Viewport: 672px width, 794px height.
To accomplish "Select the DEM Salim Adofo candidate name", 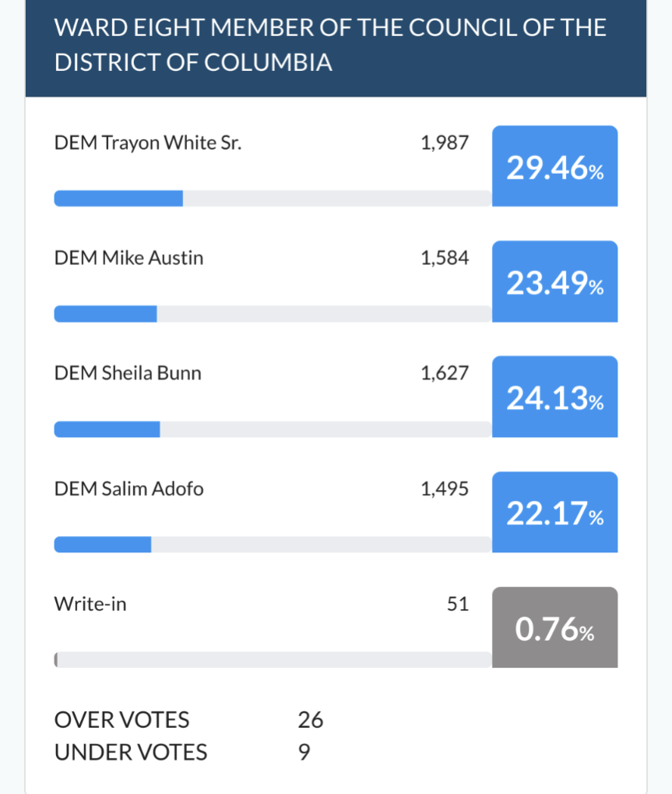I will pyautogui.click(x=128, y=489).
